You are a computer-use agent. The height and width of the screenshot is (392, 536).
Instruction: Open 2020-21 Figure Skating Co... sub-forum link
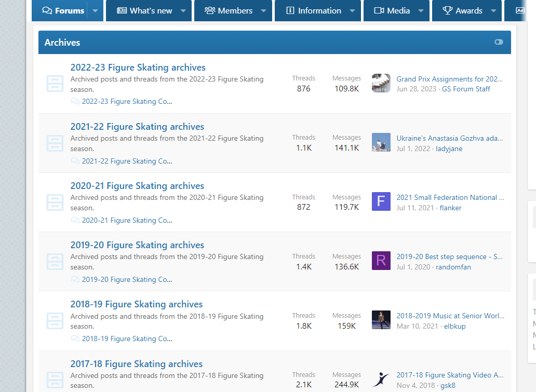tap(127, 220)
